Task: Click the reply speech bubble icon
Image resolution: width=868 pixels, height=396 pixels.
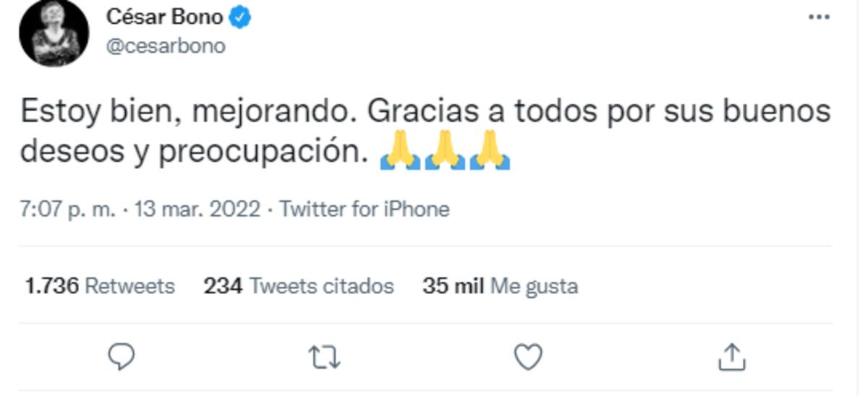Action: tap(122, 356)
